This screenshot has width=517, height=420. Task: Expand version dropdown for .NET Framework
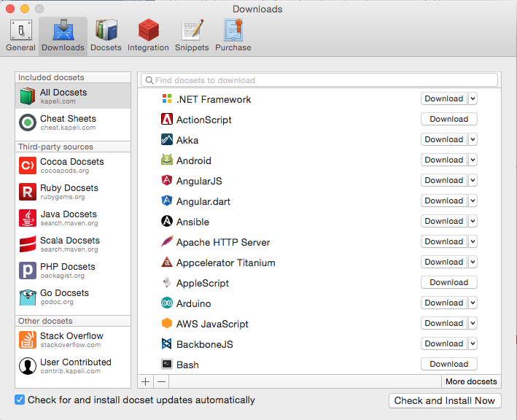coord(473,98)
